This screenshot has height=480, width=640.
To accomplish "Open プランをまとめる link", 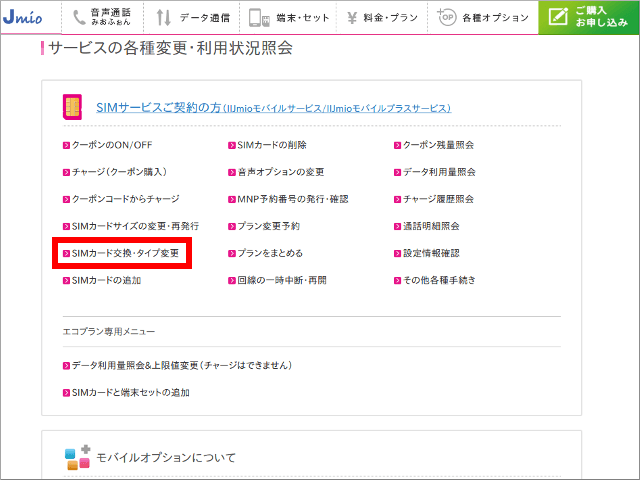I will [x=270, y=253].
